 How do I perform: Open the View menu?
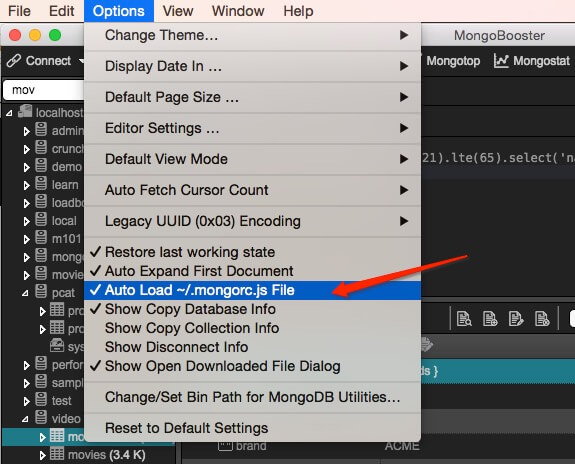click(178, 11)
